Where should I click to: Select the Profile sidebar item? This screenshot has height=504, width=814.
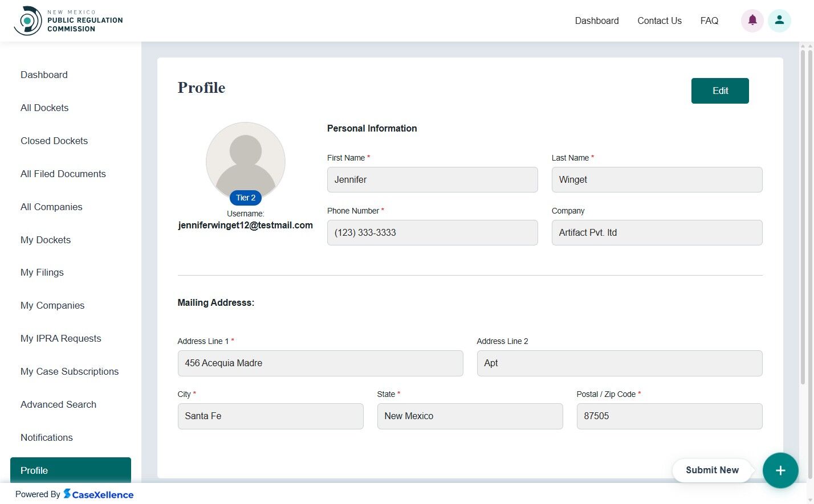pyautogui.click(x=71, y=470)
